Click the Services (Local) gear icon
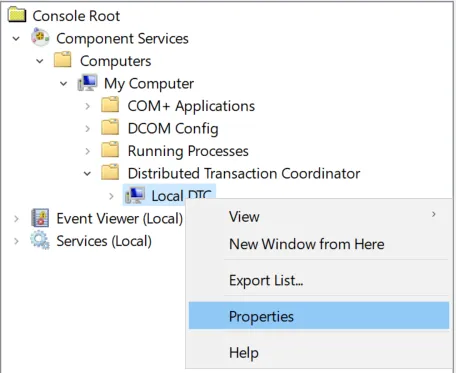The height and width of the screenshot is (373, 456). [x=40, y=240]
